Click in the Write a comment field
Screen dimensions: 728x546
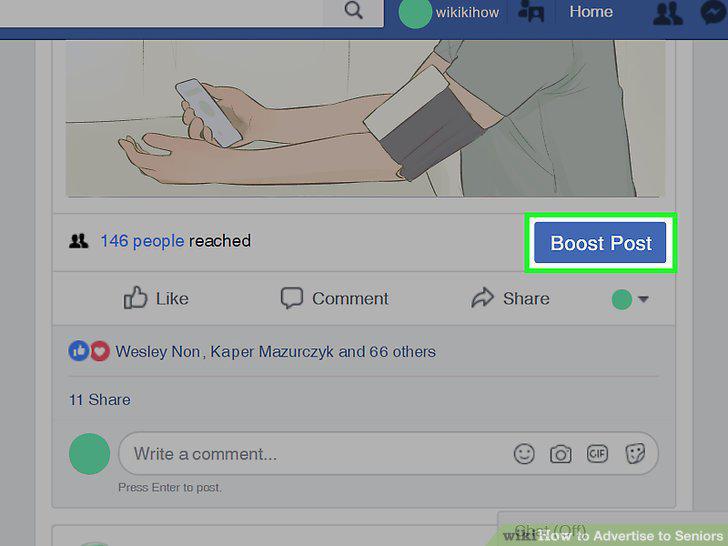[388, 454]
